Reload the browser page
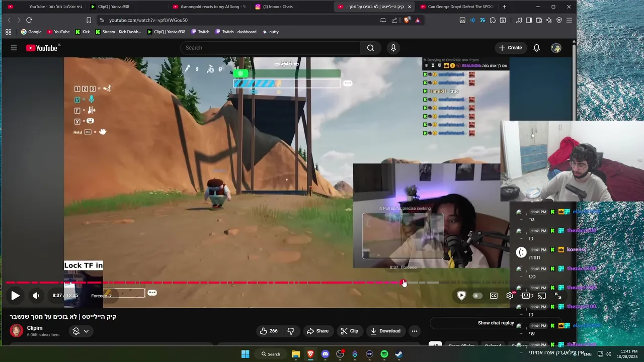Image resolution: width=644 pixels, height=362 pixels. tap(29, 20)
